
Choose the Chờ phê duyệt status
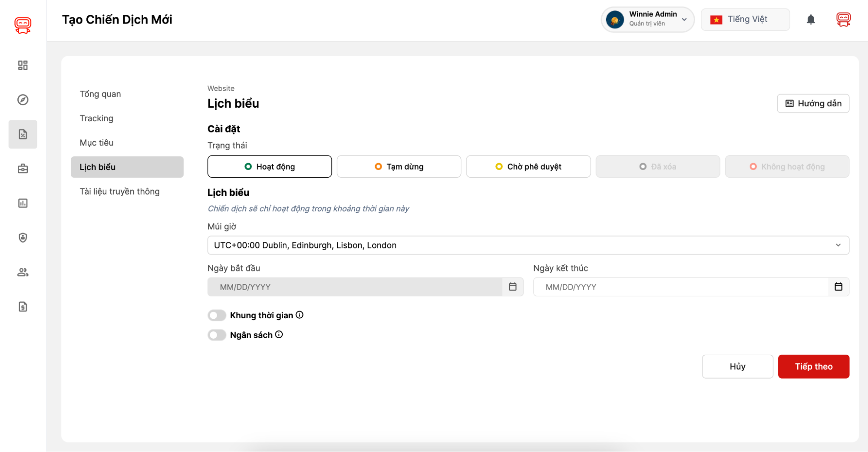coord(528,167)
